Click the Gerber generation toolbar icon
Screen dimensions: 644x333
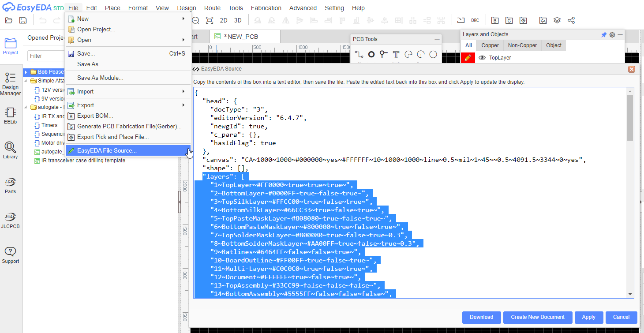pyautogui.click(x=509, y=20)
